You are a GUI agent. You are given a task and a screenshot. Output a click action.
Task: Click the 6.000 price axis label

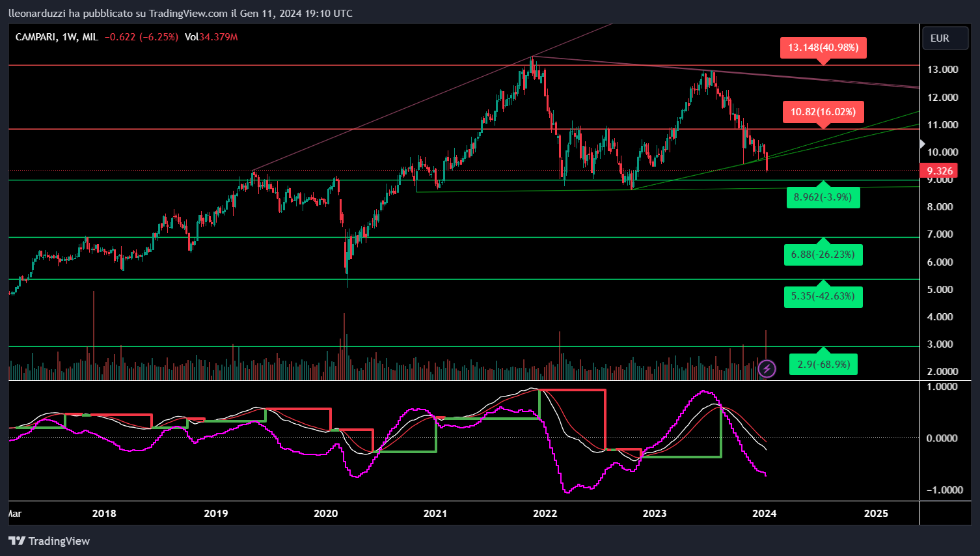940,262
